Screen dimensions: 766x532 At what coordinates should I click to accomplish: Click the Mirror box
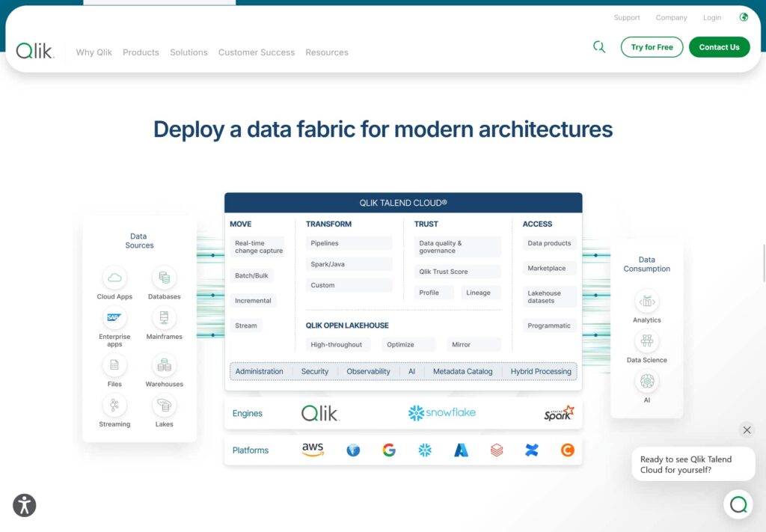click(x=474, y=344)
